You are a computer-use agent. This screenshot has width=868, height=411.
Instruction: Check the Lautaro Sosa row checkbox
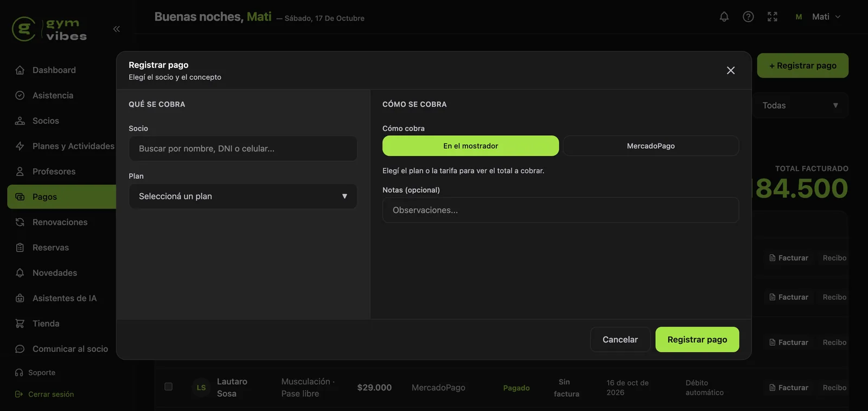pyautogui.click(x=169, y=387)
